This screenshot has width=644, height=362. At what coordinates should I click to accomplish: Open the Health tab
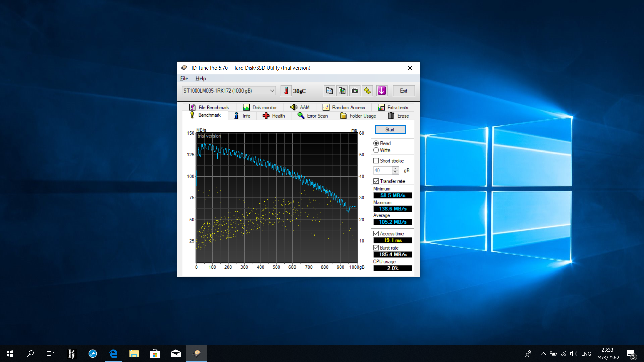(274, 116)
